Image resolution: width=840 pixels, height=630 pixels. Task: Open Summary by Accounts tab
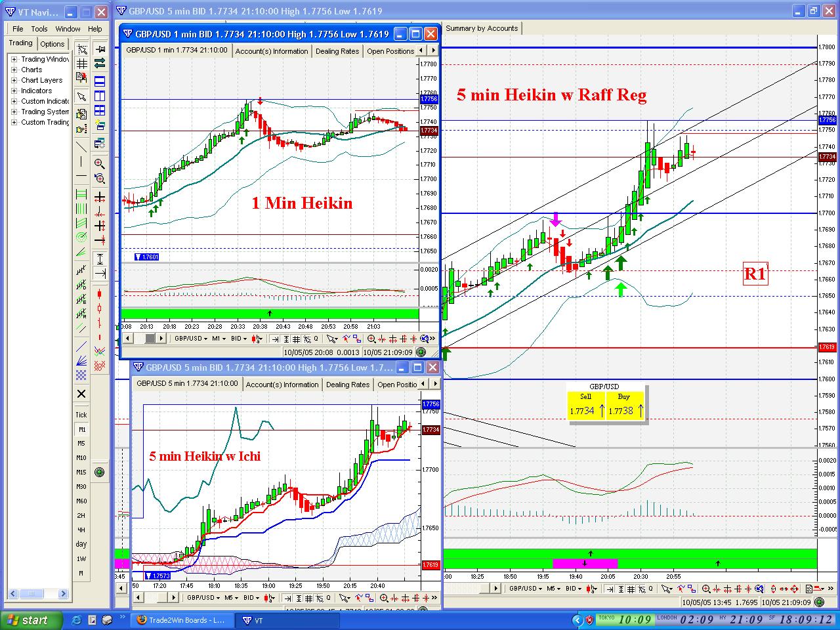[482, 28]
